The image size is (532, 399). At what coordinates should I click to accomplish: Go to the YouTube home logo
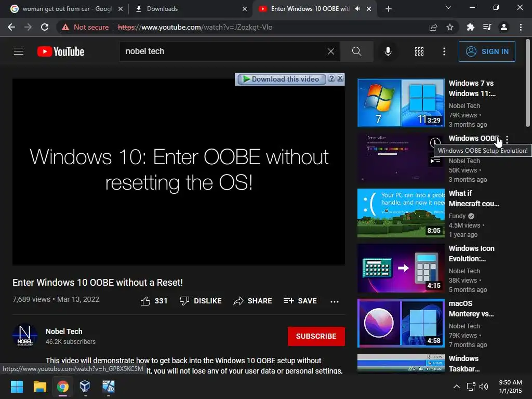[61, 51]
